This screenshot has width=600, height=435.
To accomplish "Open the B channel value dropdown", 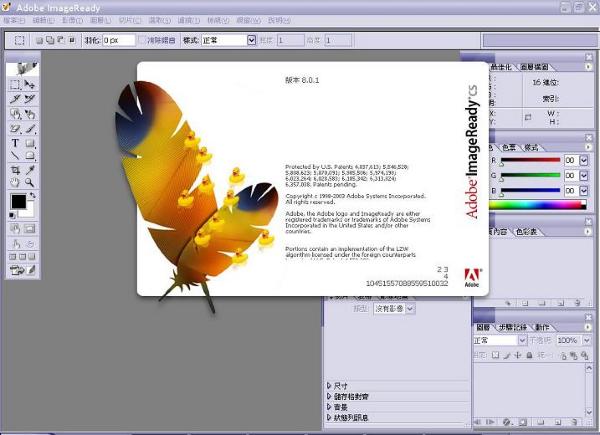I will (584, 190).
